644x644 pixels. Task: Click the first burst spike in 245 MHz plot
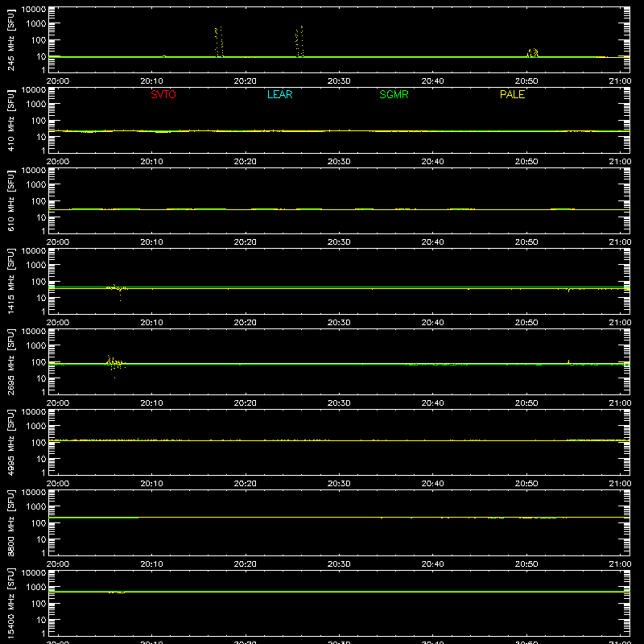(219, 42)
